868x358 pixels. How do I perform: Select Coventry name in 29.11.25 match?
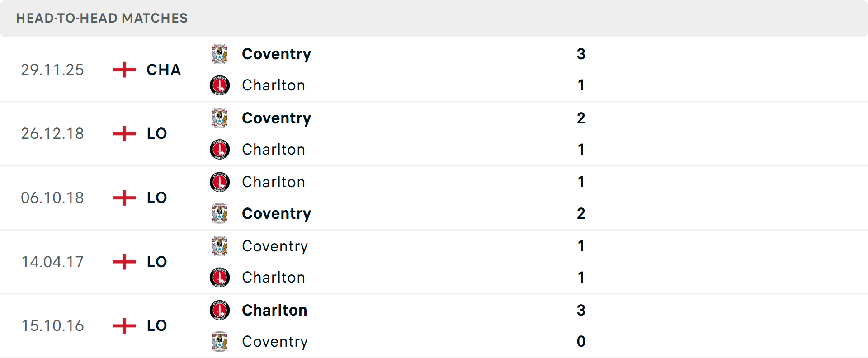(x=276, y=54)
